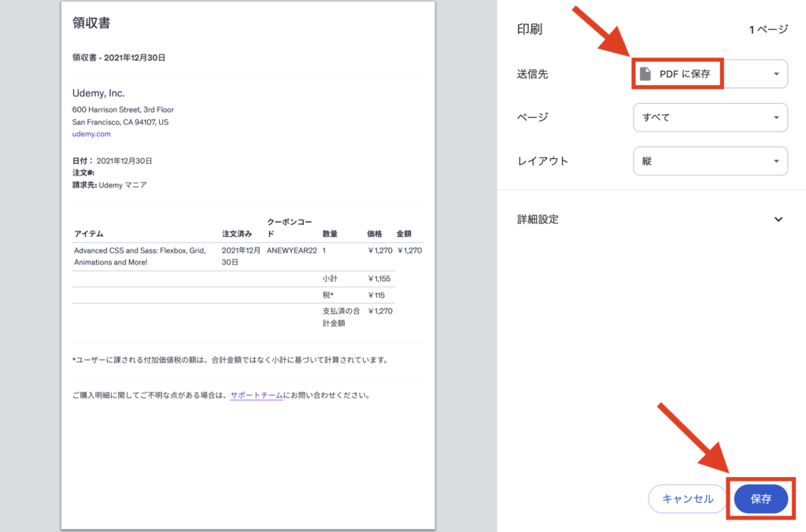Viewport: 806px width, 532px height.
Task: Click the 領収書 heading in the preview
Action: point(91,24)
